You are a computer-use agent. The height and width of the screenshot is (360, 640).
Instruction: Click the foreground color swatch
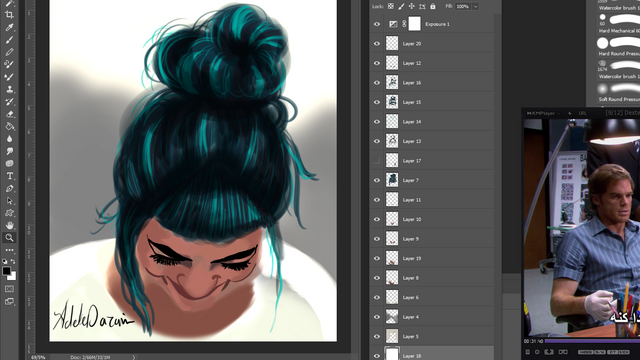[7, 271]
